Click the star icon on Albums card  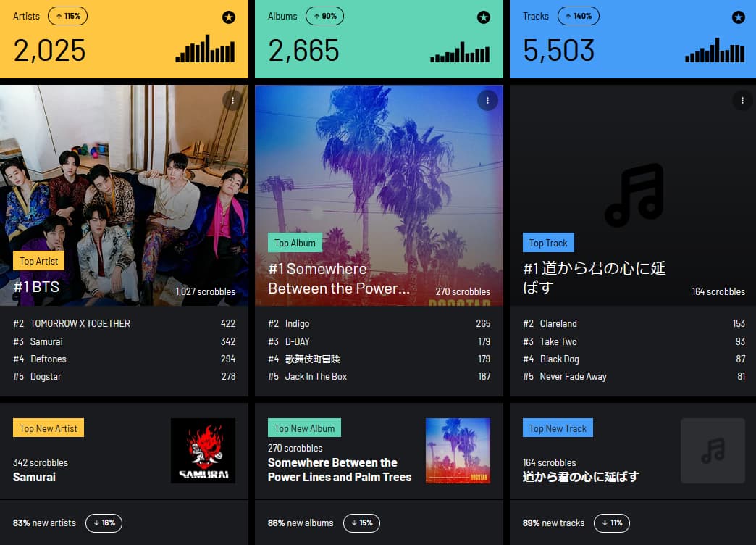click(484, 17)
